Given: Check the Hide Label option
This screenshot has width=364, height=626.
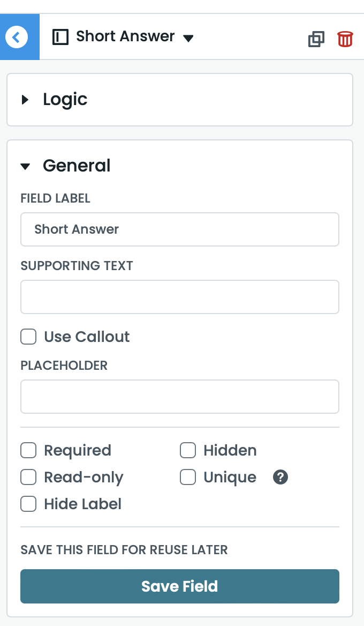Looking at the screenshot, I should click(x=28, y=504).
